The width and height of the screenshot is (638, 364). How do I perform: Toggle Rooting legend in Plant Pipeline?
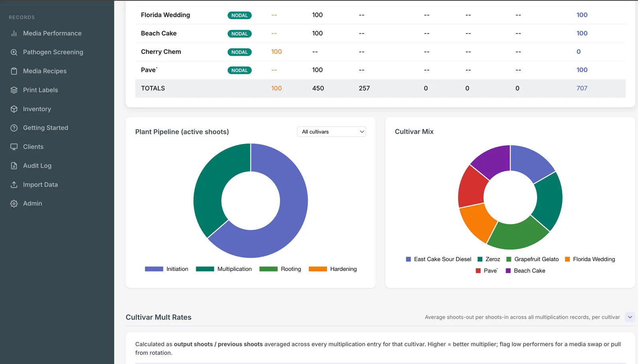(280, 269)
